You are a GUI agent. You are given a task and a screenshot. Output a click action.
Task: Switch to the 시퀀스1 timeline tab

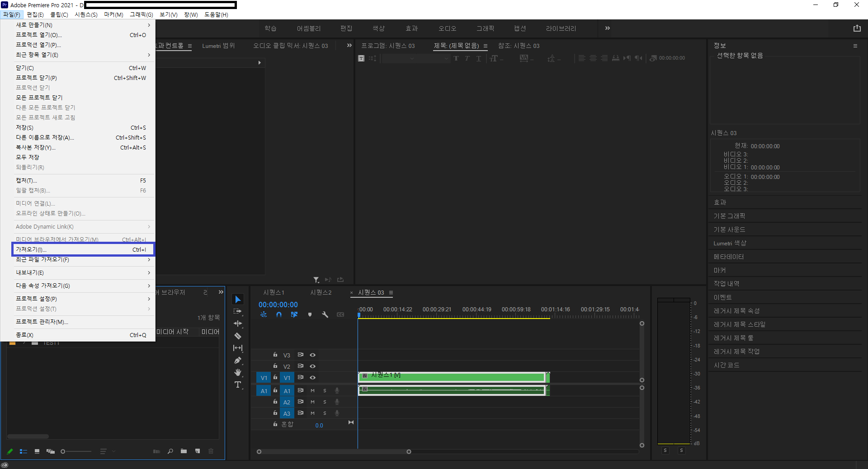274,292
